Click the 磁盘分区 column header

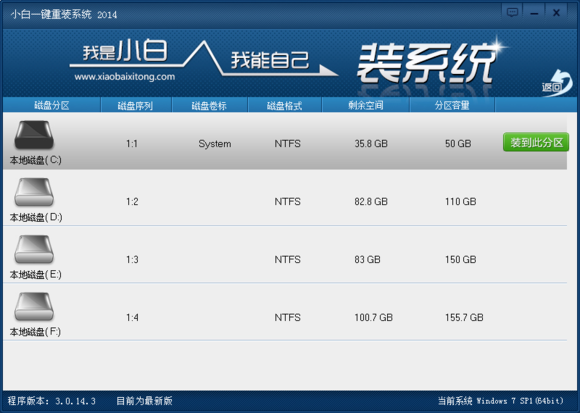coord(52,105)
